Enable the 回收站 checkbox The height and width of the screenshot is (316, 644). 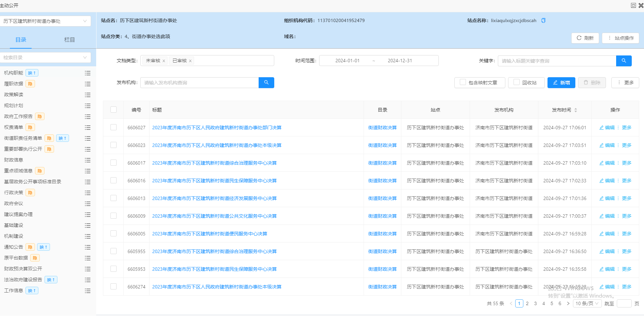[x=517, y=82]
